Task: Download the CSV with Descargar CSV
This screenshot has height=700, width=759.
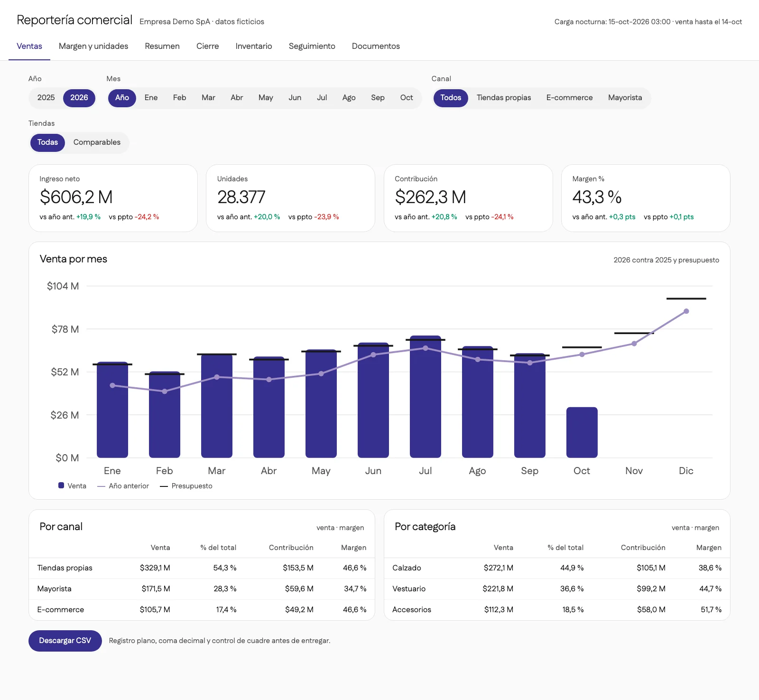Action: coord(65,641)
